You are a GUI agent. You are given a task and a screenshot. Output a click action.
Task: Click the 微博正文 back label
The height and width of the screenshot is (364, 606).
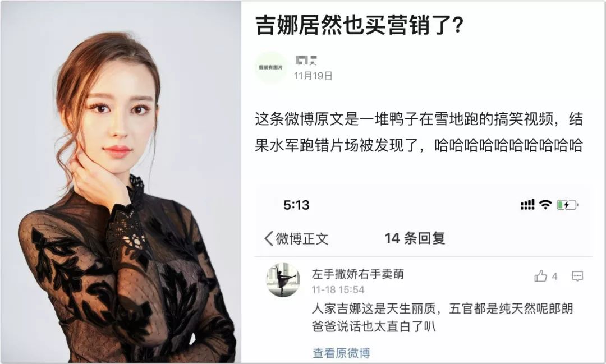[302, 238]
